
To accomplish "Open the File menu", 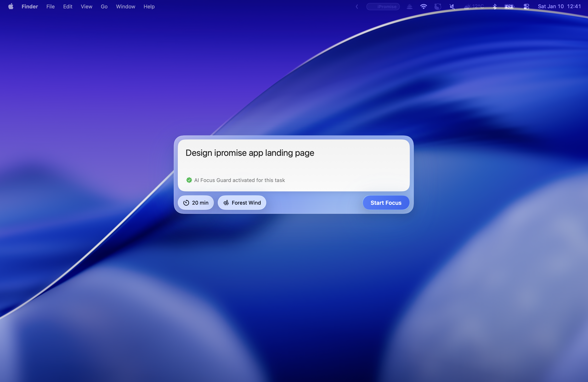I will coord(50,7).
